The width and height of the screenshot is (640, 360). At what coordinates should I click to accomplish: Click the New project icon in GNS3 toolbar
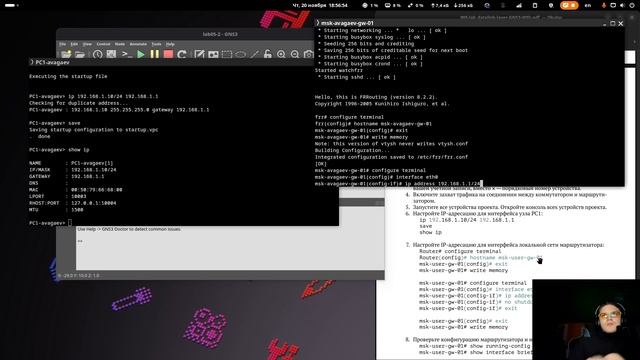click(x=66, y=54)
